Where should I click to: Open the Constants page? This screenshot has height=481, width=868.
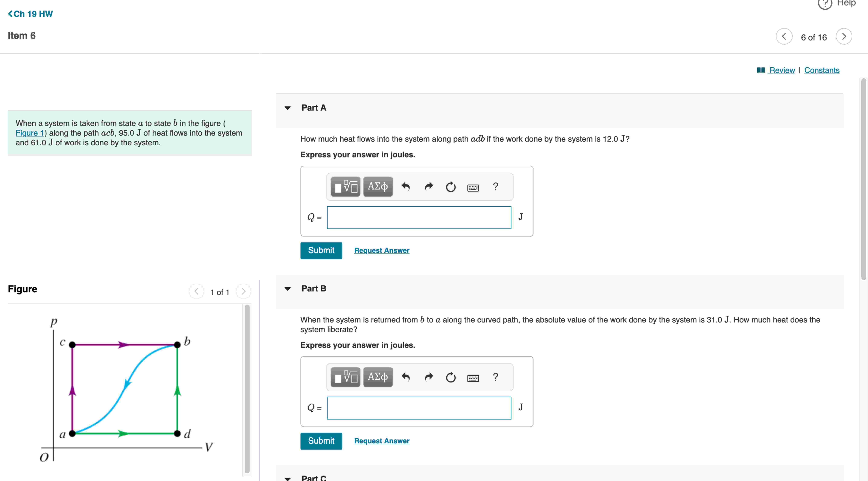822,70
